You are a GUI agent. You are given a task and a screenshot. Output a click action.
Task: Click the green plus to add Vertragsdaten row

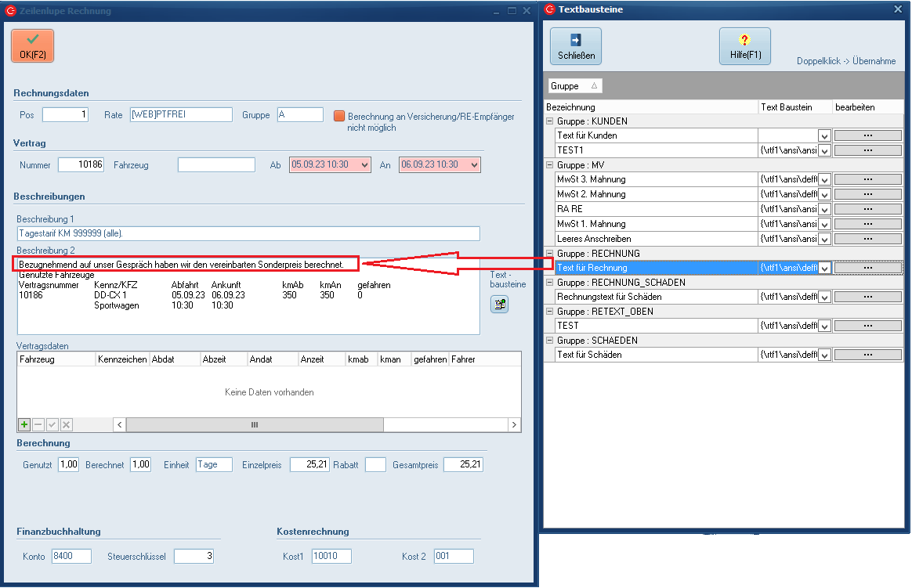point(24,424)
